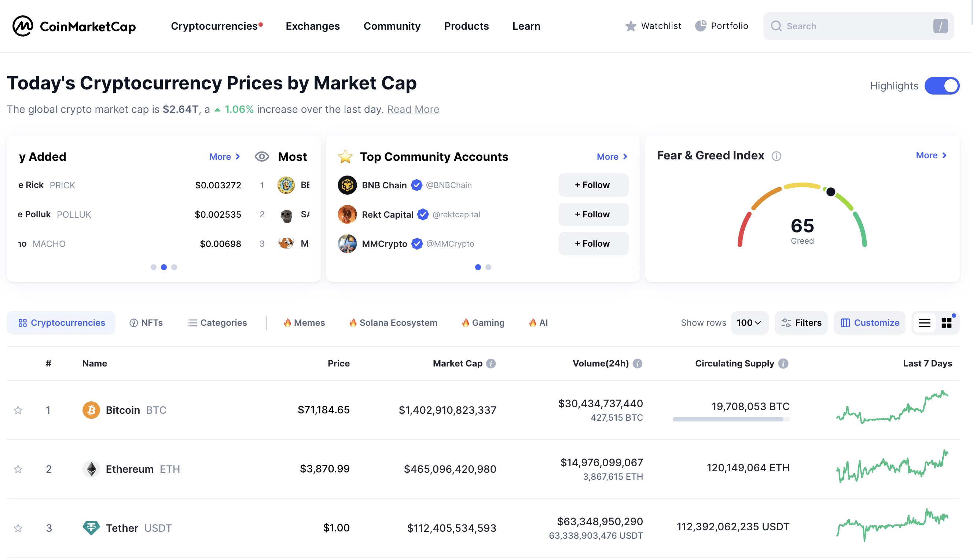973x560 pixels.
Task: Click the grid view layout icon
Action: click(x=946, y=323)
